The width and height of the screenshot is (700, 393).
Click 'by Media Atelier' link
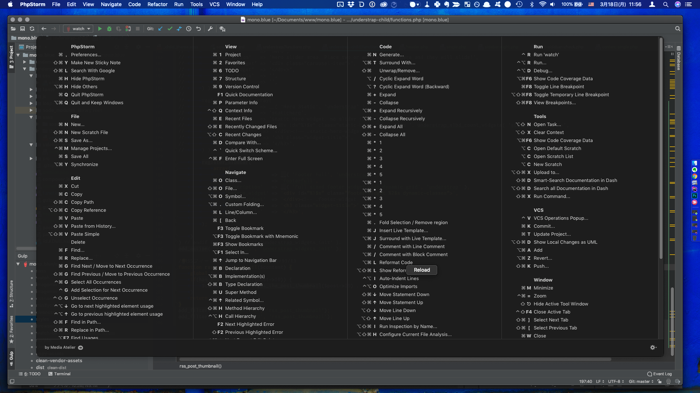click(x=60, y=347)
